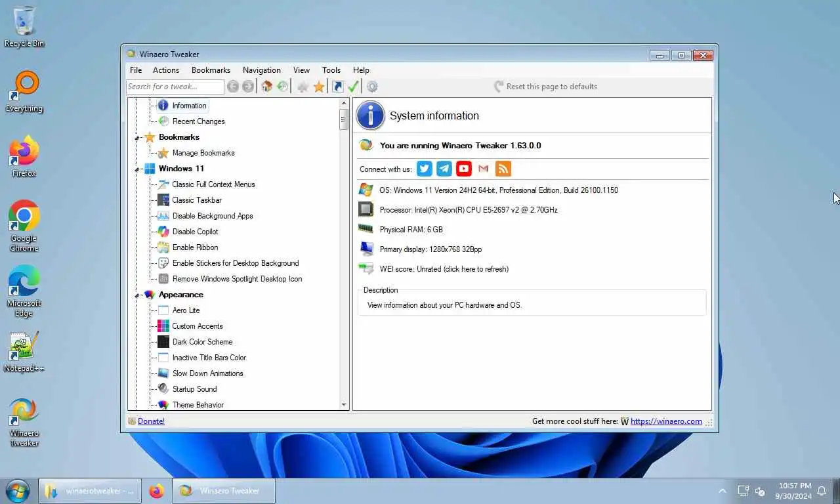Collapse the Bookmarks tree category
Screen dimensions: 840x504
click(138, 138)
